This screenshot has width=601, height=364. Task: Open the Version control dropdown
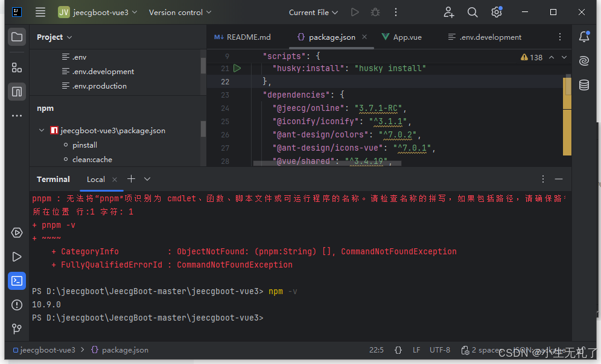180,12
